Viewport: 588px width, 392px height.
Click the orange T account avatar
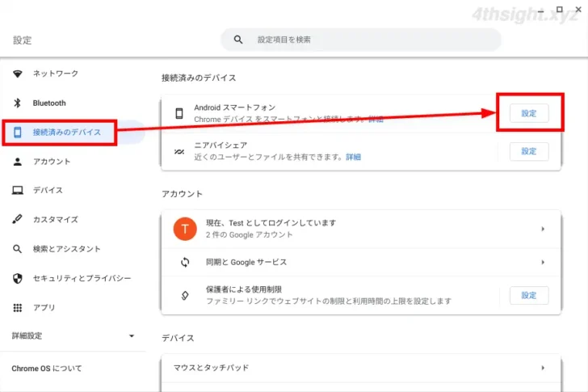point(185,229)
